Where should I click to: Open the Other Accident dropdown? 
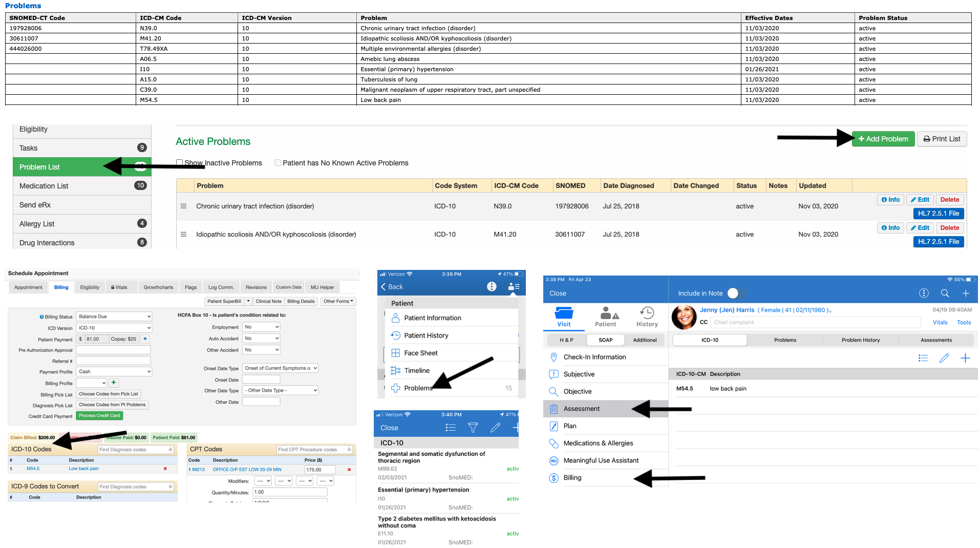[x=261, y=350]
